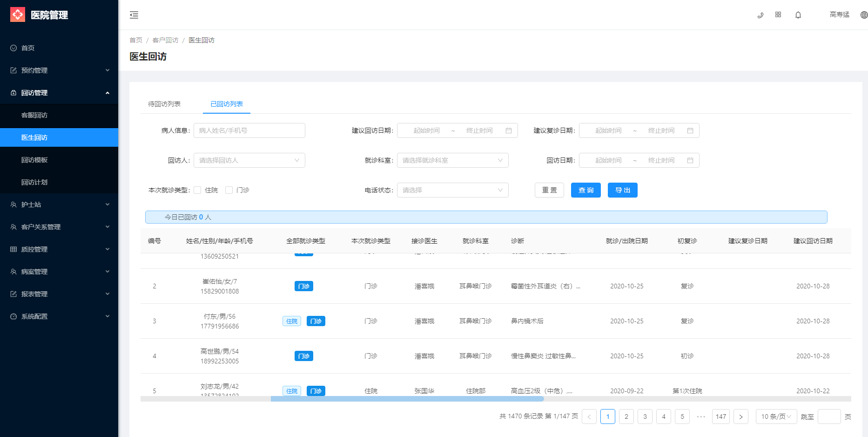868x437 pixels.
Task: Go to previous page arrow
Action: (589, 417)
